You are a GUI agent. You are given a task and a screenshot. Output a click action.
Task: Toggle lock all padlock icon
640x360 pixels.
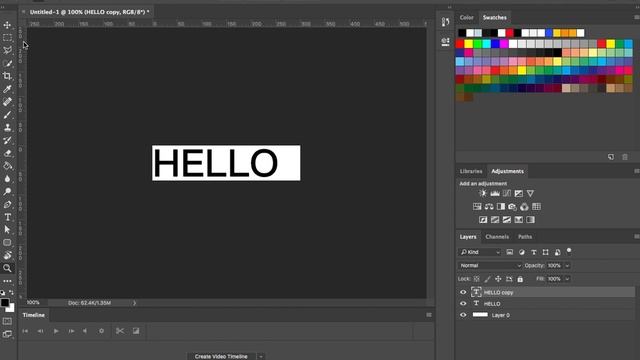click(520, 279)
